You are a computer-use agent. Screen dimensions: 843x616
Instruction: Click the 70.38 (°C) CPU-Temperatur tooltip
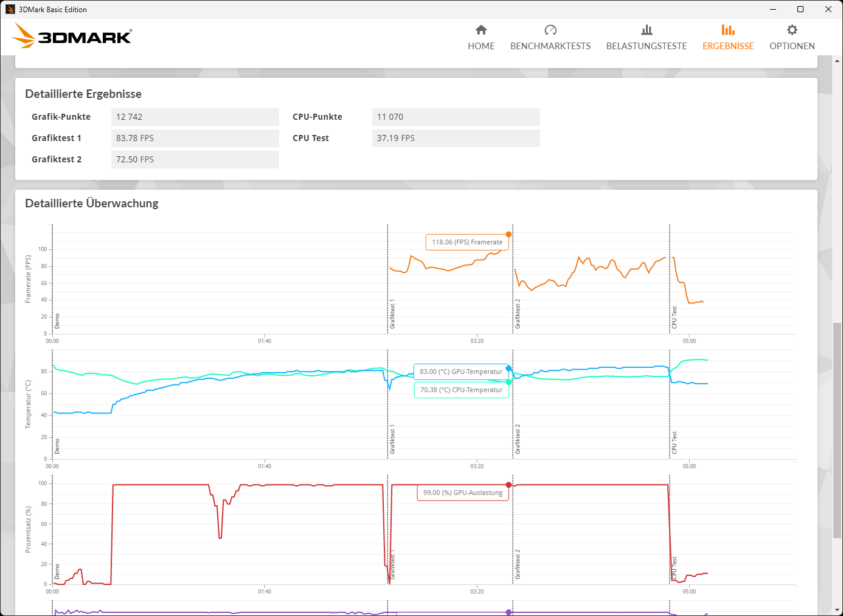461,390
